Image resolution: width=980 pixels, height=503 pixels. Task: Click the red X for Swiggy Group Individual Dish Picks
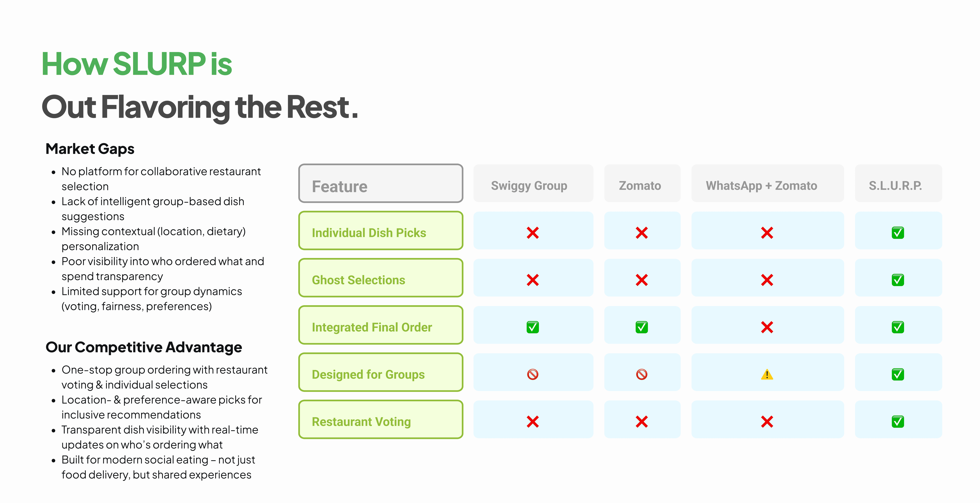(533, 233)
